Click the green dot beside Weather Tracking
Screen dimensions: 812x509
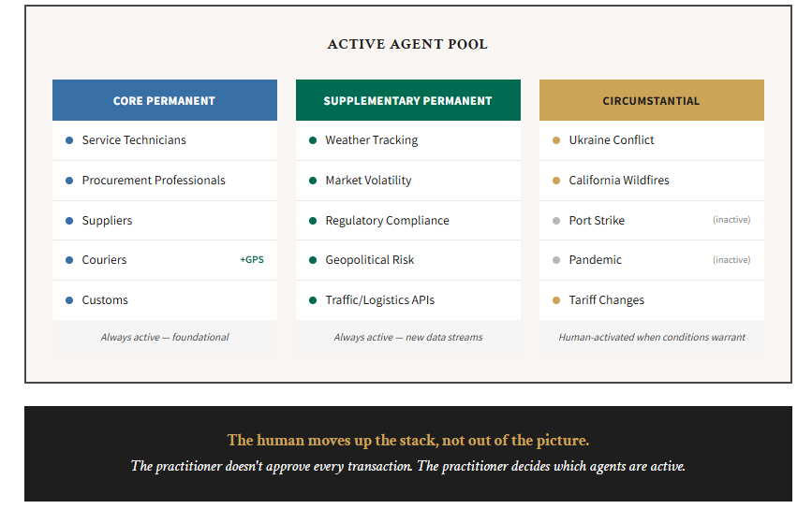[x=313, y=140]
